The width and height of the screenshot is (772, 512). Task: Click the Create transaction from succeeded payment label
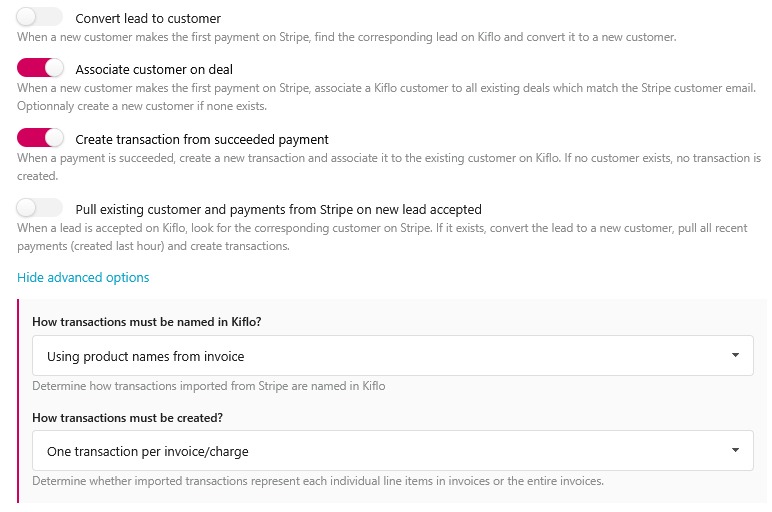[202, 140]
